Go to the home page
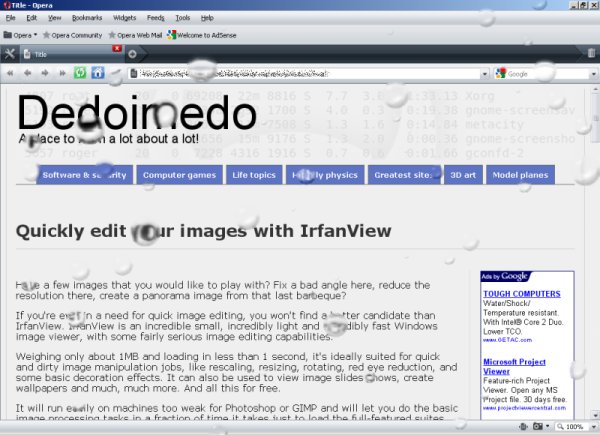Viewport: 600px width, 435px height. point(98,73)
